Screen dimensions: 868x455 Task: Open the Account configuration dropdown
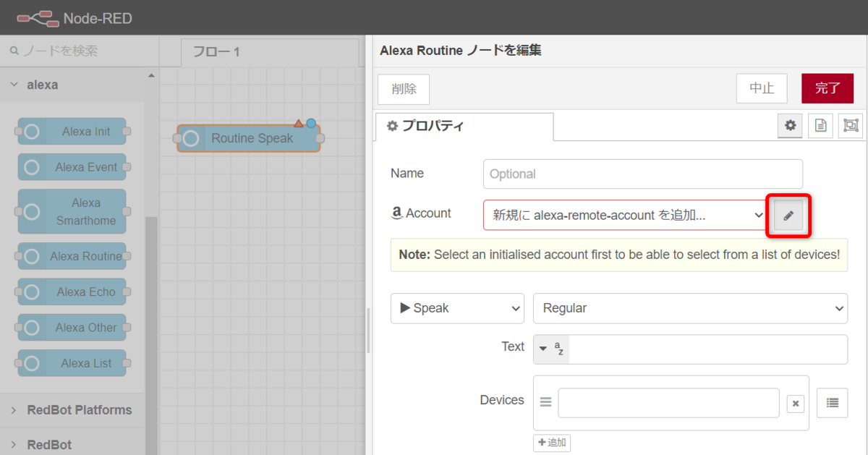625,215
